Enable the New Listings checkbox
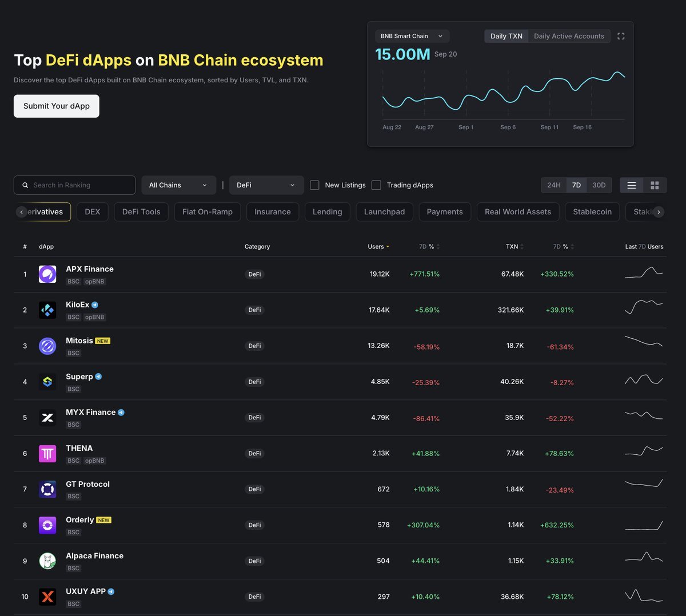The height and width of the screenshot is (616, 686). point(314,185)
